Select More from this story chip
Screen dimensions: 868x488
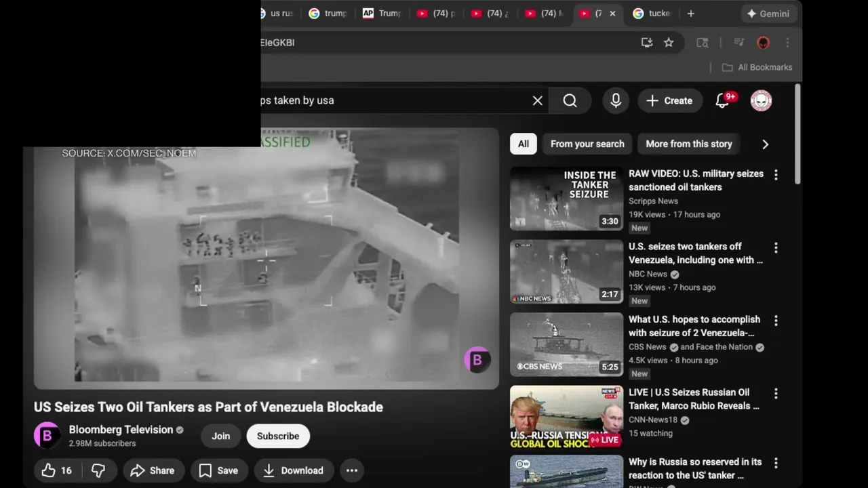pyautogui.click(x=689, y=144)
